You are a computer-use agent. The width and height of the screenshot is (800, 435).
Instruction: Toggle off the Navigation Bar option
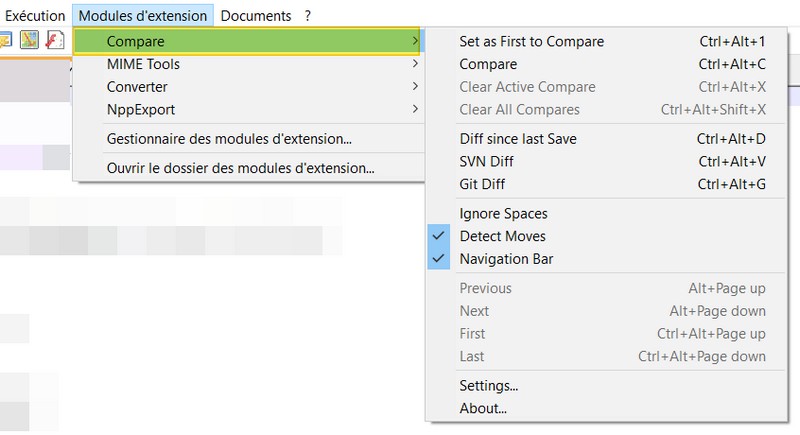click(x=506, y=259)
